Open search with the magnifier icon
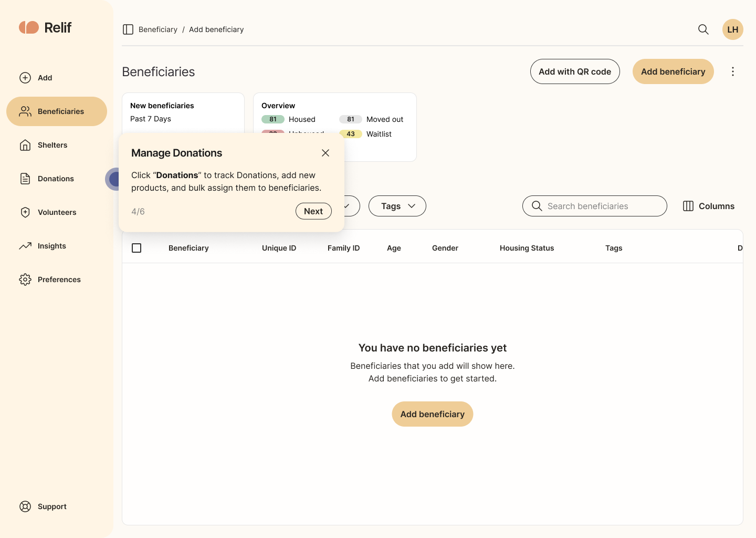The width and height of the screenshot is (756, 538). pyautogui.click(x=703, y=29)
